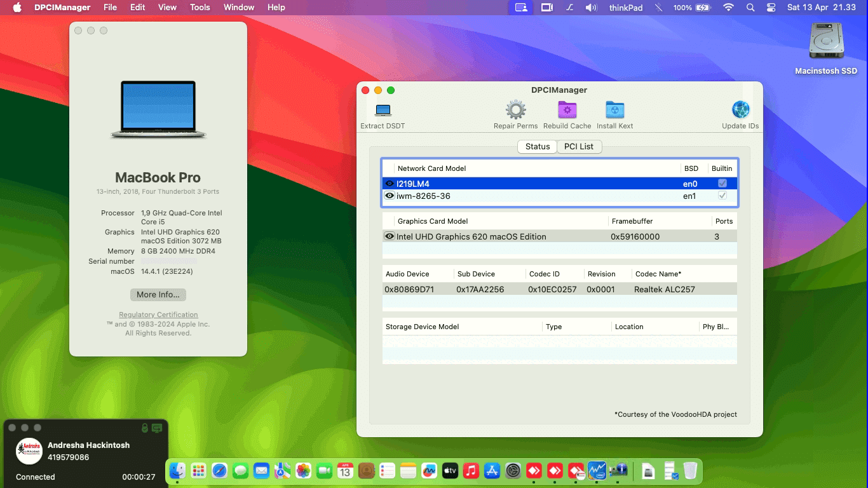The height and width of the screenshot is (488, 868).
Task: Click the DPCIManager icon in the Dock
Action: tap(618, 471)
